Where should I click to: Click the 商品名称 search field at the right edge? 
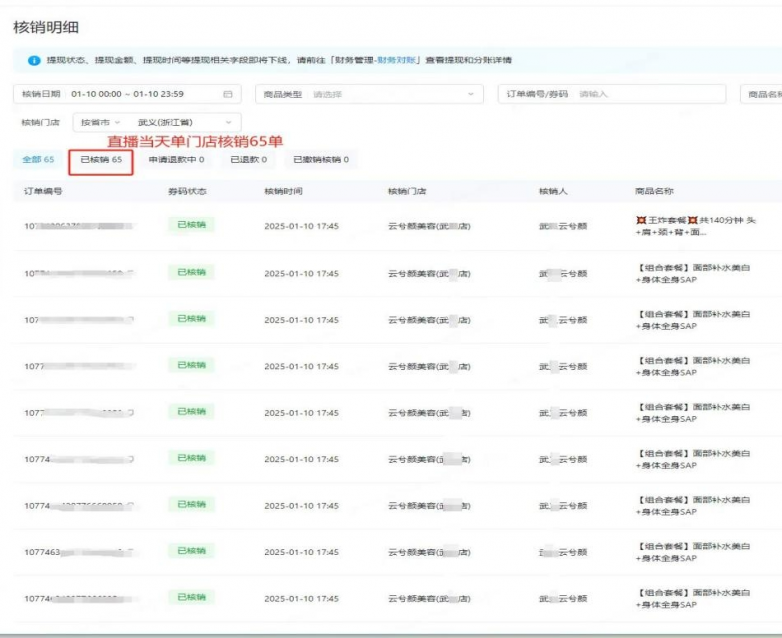point(762,94)
